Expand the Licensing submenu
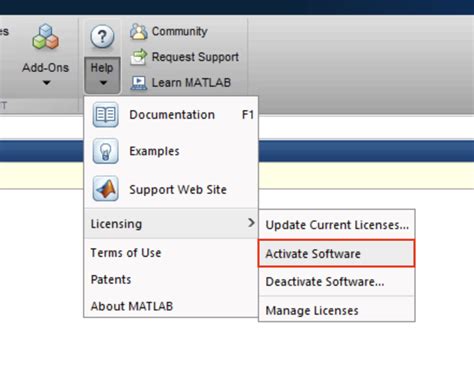Image resolution: width=474 pixels, height=380 pixels. pos(171,224)
